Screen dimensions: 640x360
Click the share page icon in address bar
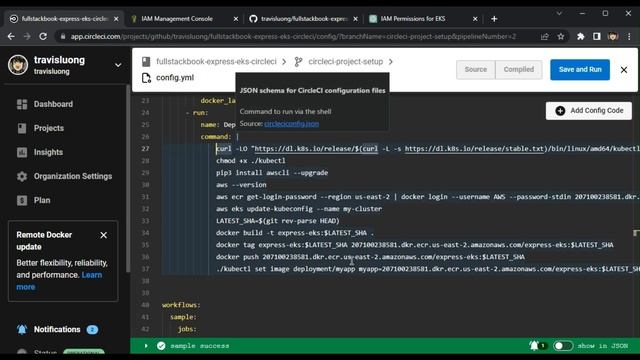[544, 36]
